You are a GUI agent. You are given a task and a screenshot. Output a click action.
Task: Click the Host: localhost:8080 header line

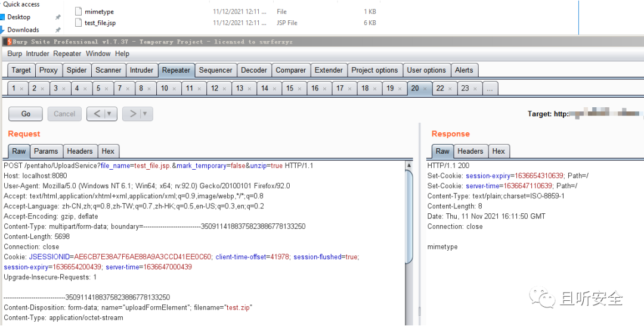point(35,176)
